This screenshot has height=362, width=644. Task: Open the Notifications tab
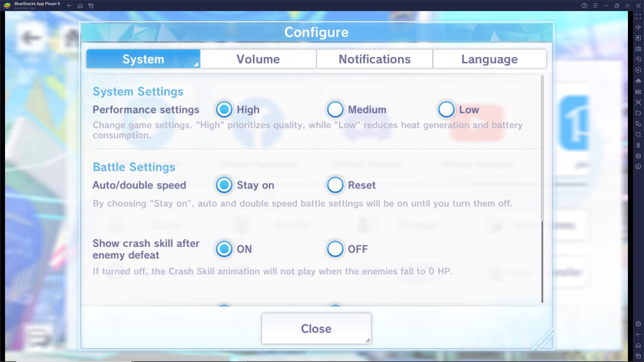[375, 59]
